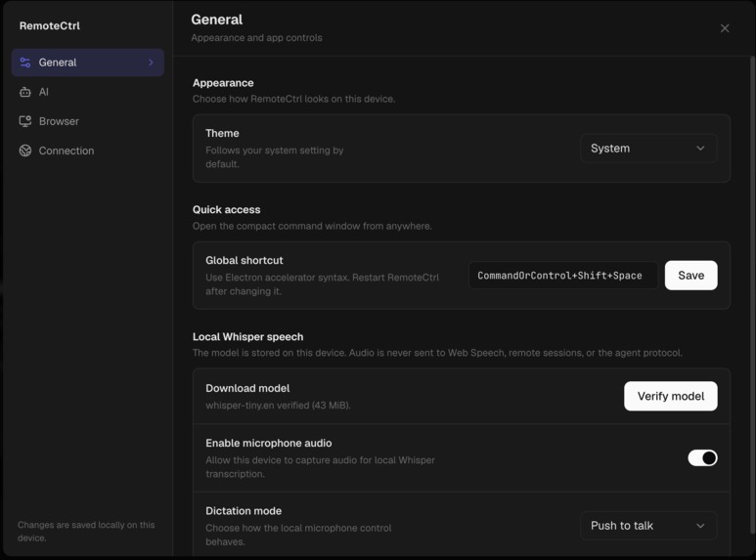
Task: Click the Local Whisper speech heading
Action: (247, 337)
